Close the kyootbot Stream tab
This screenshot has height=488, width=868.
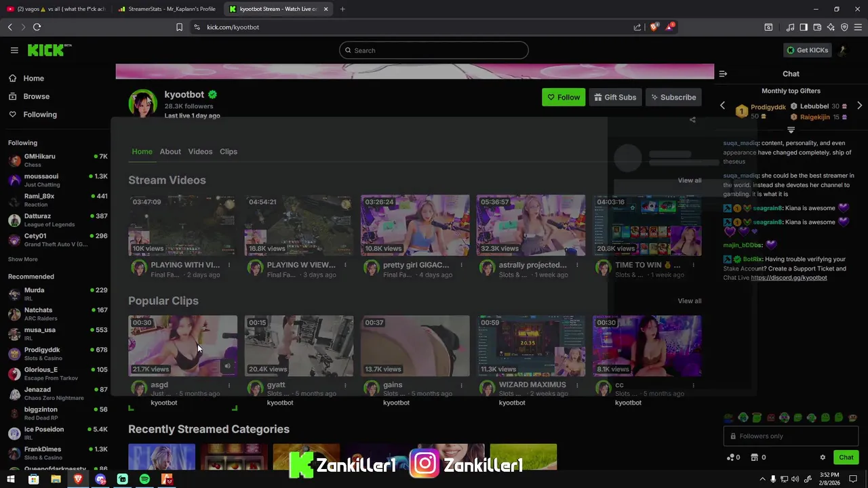coord(325,9)
